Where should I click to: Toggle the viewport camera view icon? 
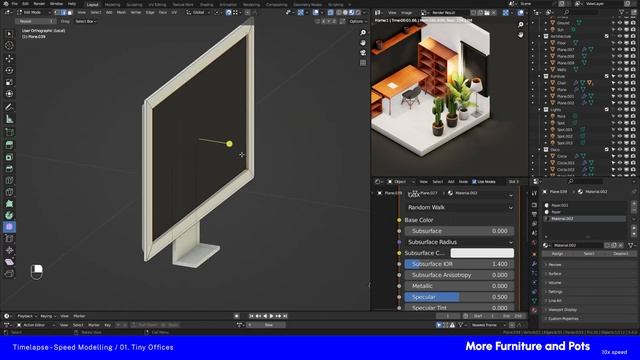pyautogui.click(x=363, y=53)
